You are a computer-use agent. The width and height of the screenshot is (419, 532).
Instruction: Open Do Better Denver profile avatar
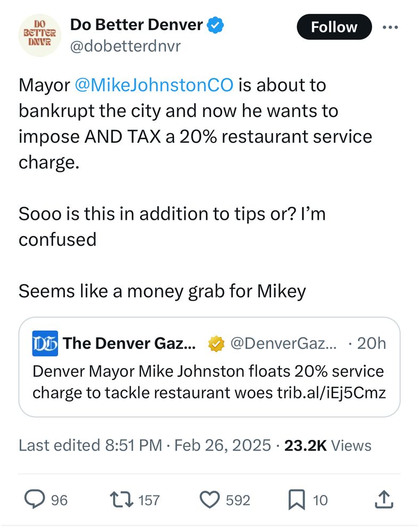40,35
